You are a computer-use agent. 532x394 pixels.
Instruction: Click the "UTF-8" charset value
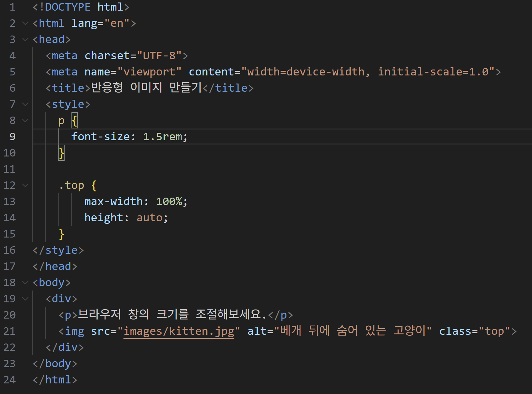(x=159, y=55)
